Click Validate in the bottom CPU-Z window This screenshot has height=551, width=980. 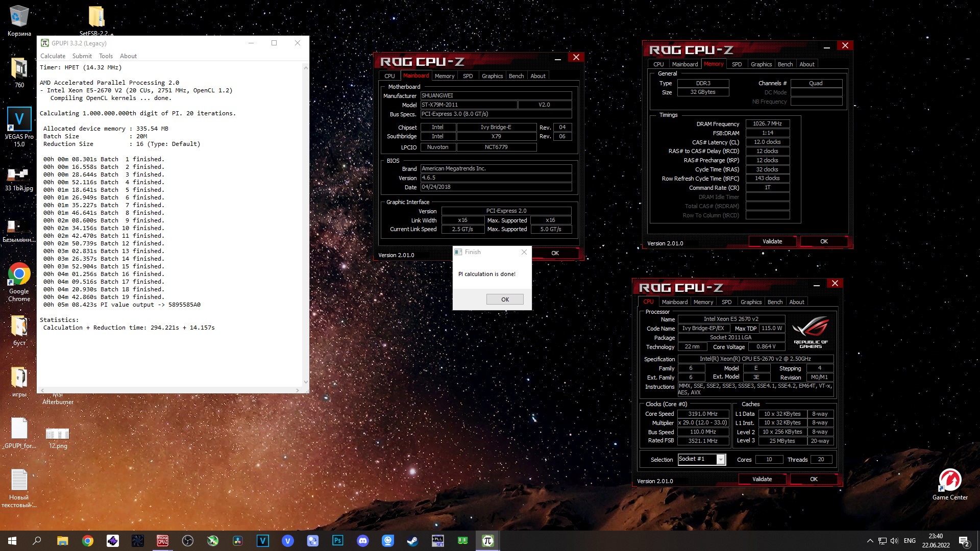tap(762, 479)
